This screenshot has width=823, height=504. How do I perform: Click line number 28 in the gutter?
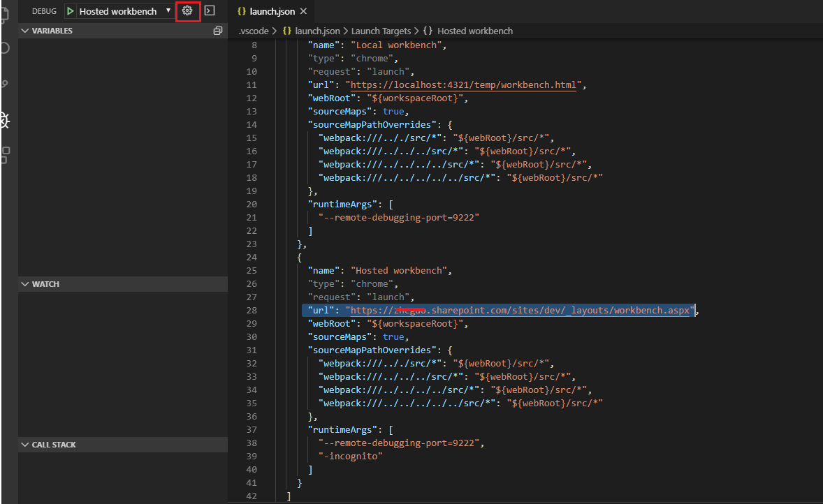click(x=252, y=310)
